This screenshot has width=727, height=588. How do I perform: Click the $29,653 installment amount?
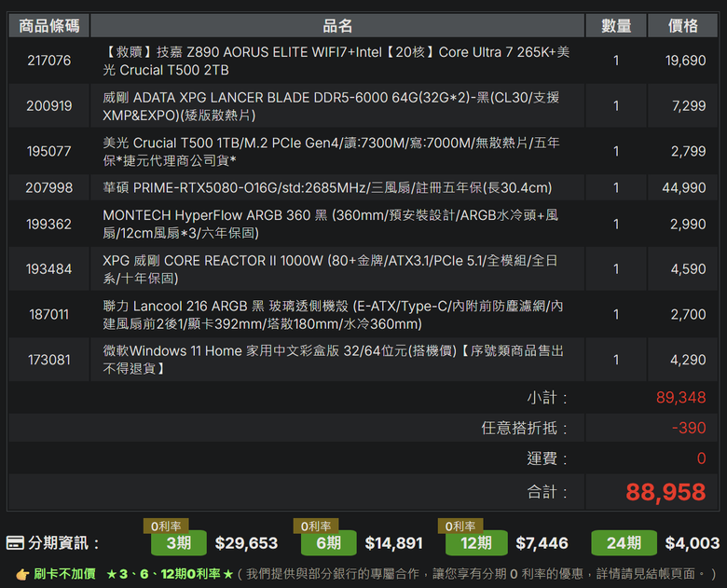point(246,543)
